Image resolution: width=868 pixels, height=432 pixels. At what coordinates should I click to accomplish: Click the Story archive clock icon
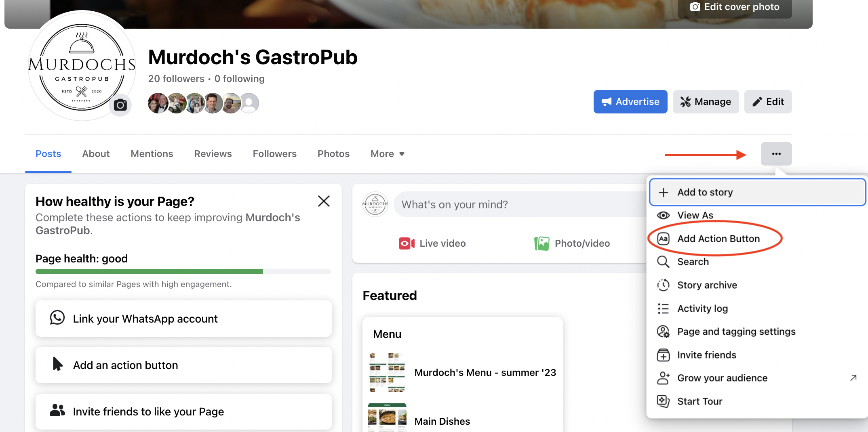tap(663, 285)
